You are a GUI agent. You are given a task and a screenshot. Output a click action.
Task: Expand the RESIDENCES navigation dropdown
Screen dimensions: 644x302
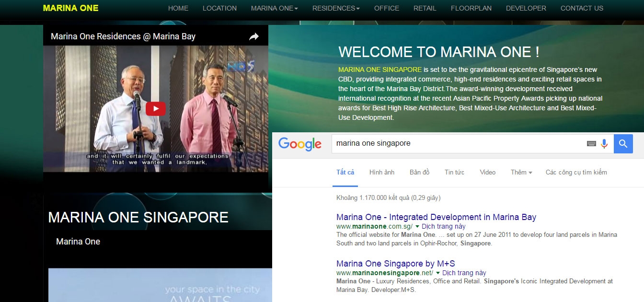(336, 8)
